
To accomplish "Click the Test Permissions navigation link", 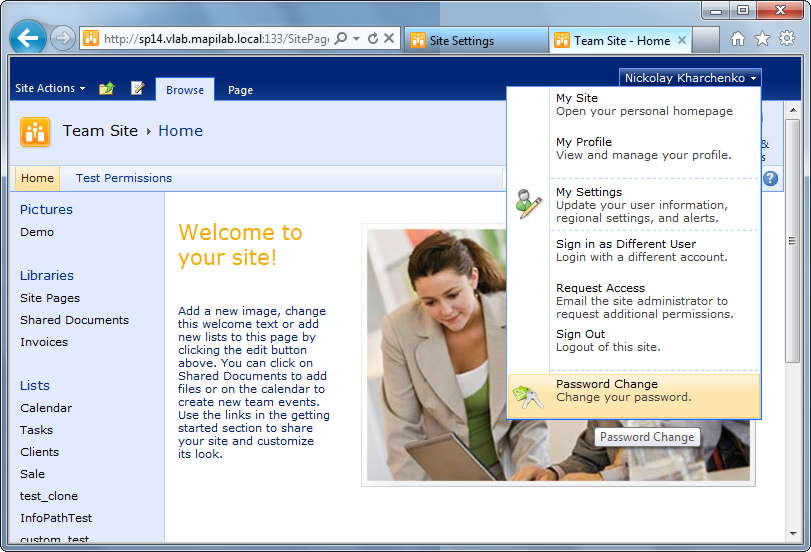I will [124, 178].
